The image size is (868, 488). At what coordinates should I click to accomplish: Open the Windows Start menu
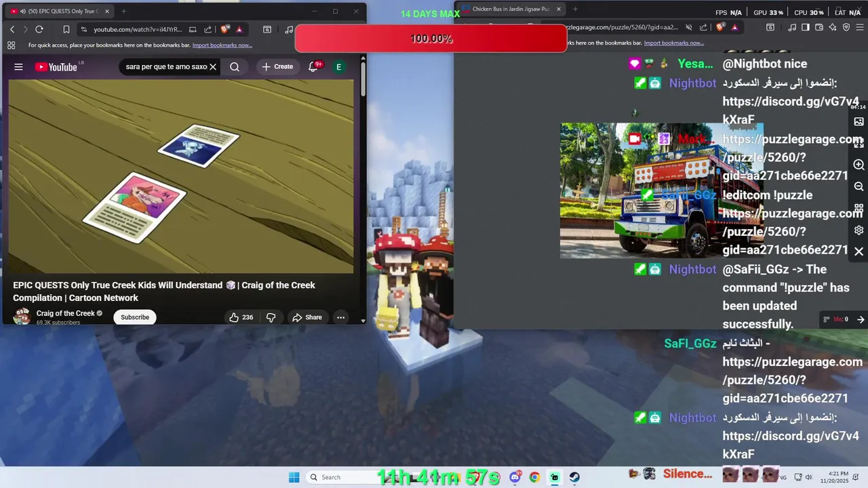click(294, 477)
